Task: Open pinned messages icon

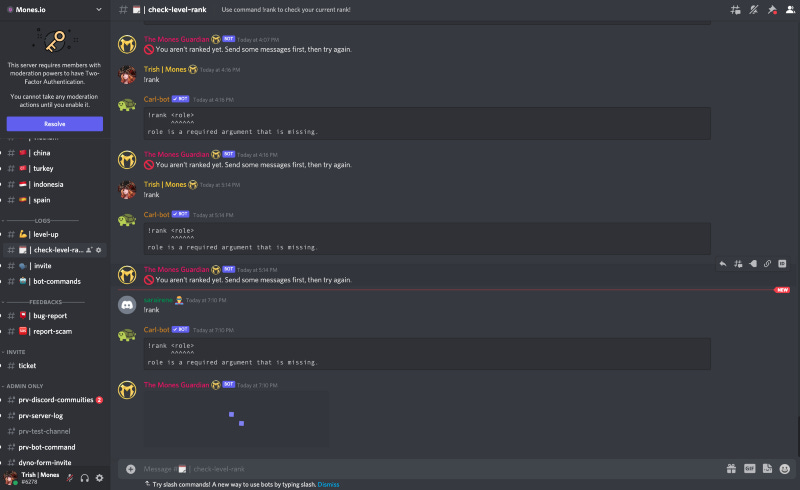Action: [772, 10]
